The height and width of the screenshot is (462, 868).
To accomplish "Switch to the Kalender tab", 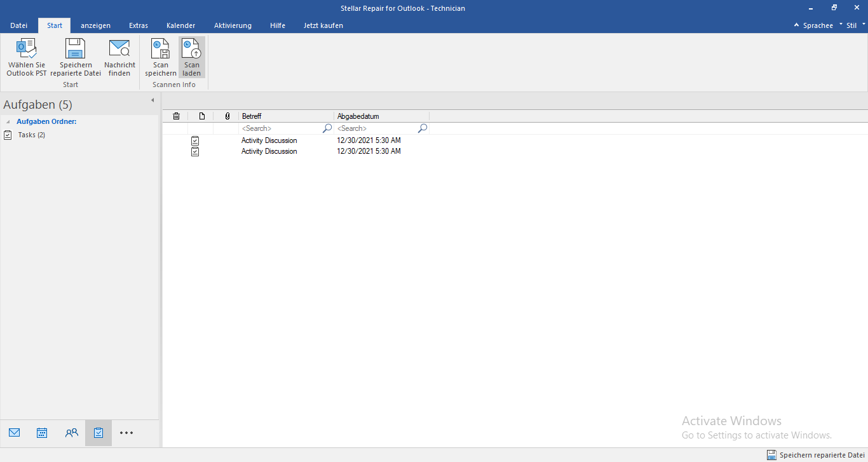I will coord(180,25).
